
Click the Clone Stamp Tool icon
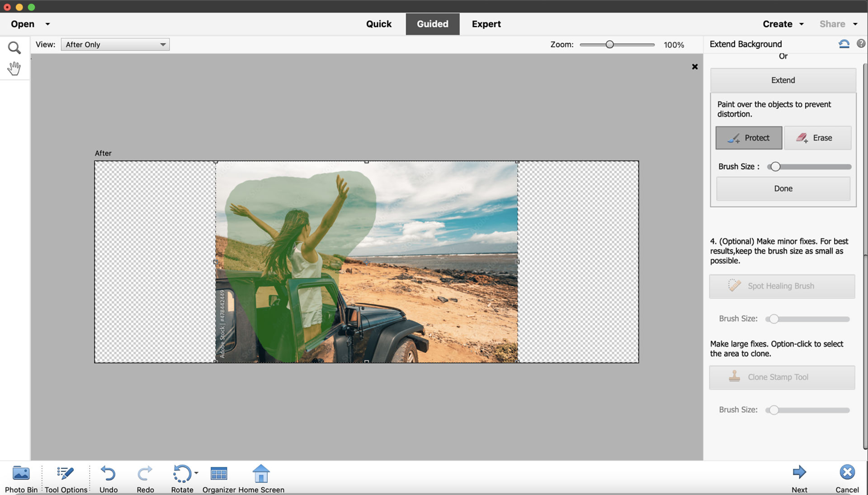tap(734, 377)
